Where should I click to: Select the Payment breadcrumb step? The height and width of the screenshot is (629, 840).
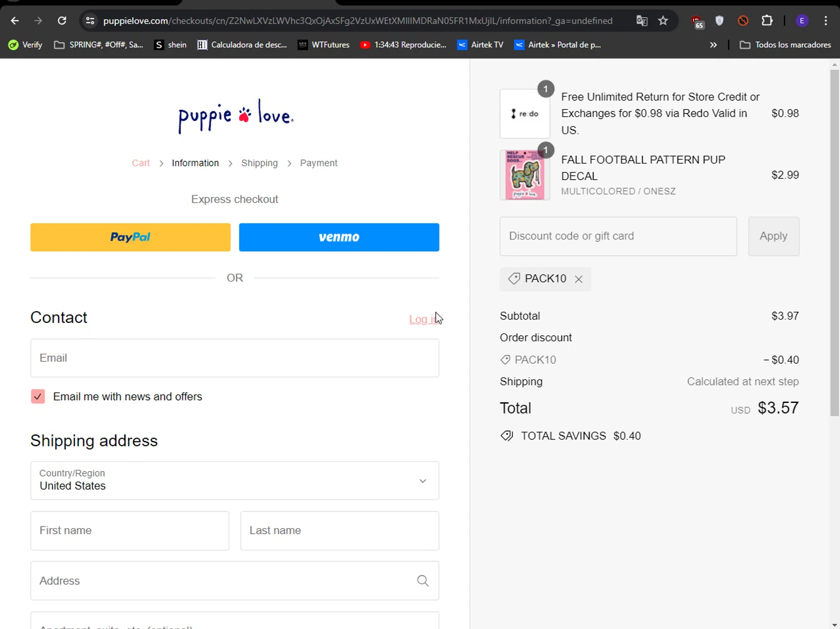point(319,163)
